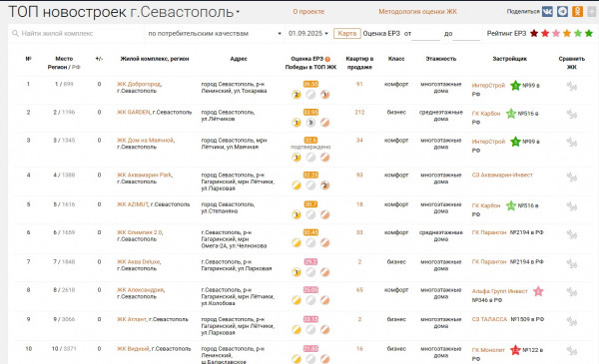The image size is (599, 364).
Task: Open developer СЗ ТАЛАССА link
Action: 489,319
